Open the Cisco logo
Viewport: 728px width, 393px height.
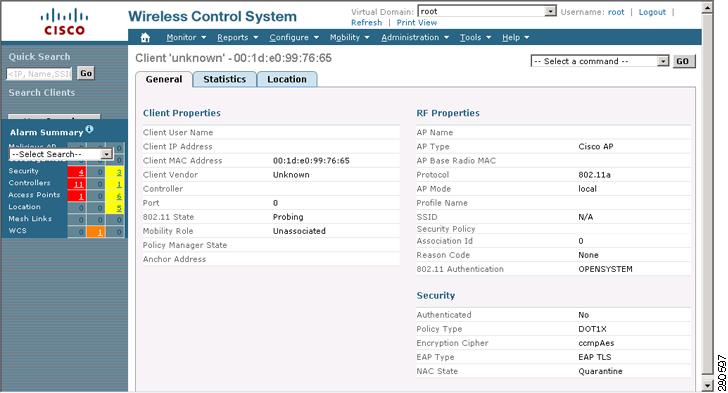pyautogui.click(x=64, y=21)
